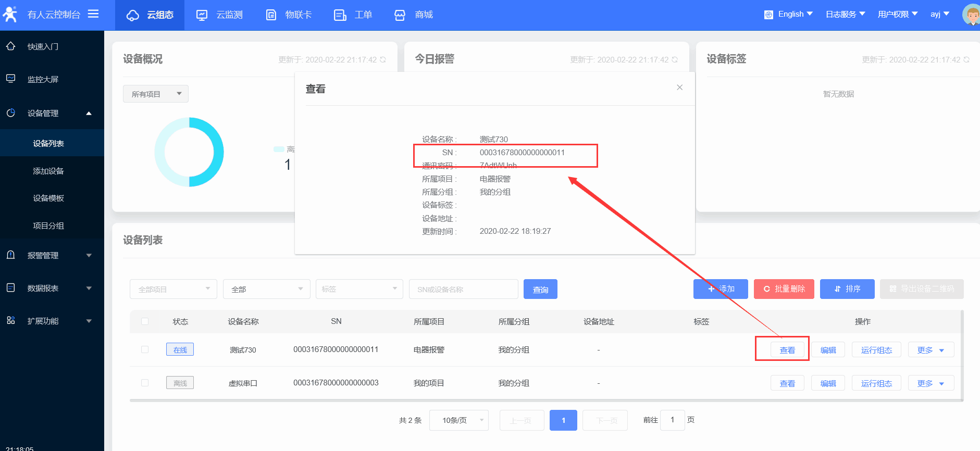Toggle the select-all checkbox in the table header

point(145,321)
